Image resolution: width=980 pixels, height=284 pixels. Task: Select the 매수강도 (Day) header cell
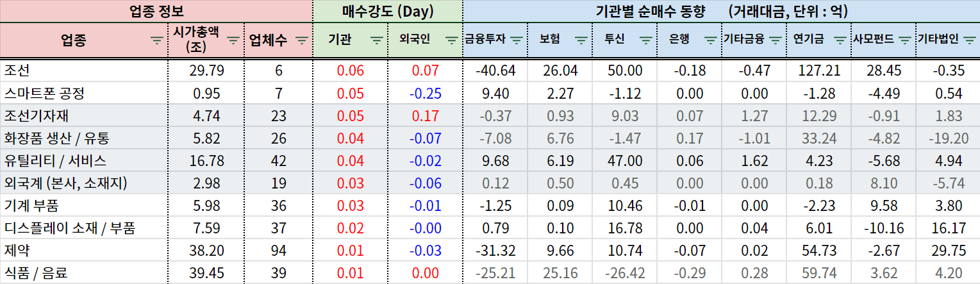pyautogui.click(x=387, y=11)
